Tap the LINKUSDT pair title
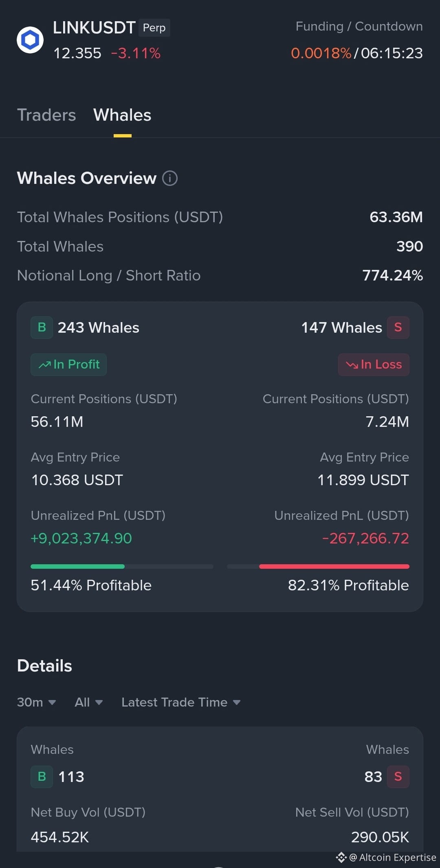This screenshot has width=440, height=868. click(94, 28)
